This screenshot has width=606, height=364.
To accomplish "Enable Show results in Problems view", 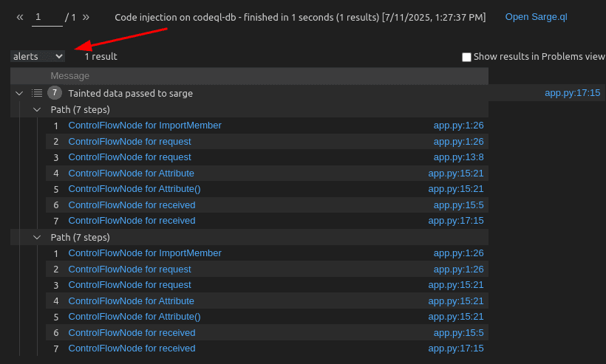I will pos(466,57).
